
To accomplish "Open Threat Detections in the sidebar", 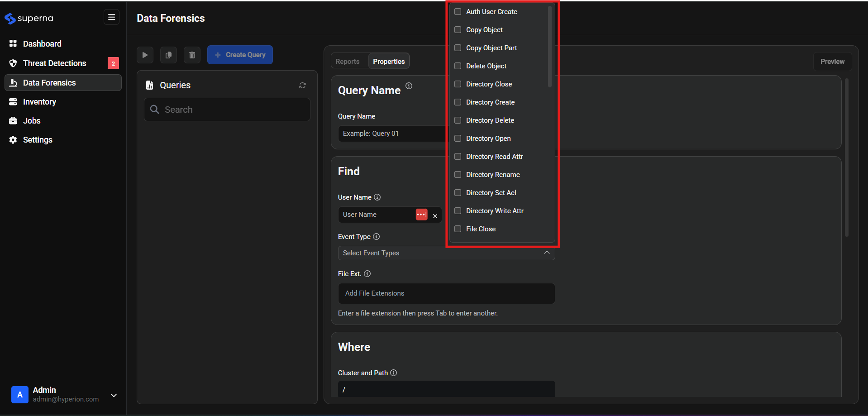I will point(63,63).
